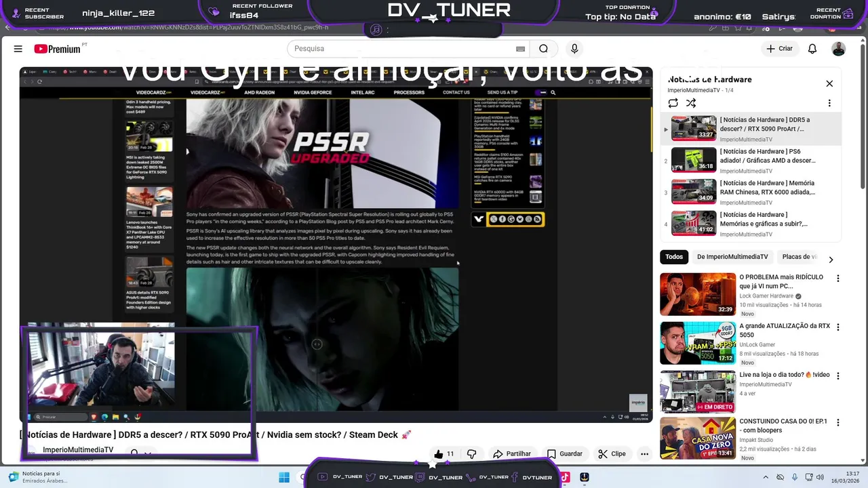Open Lock Gamer Hardware channel name
The height and width of the screenshot is (488, 868).
[766, 296]
